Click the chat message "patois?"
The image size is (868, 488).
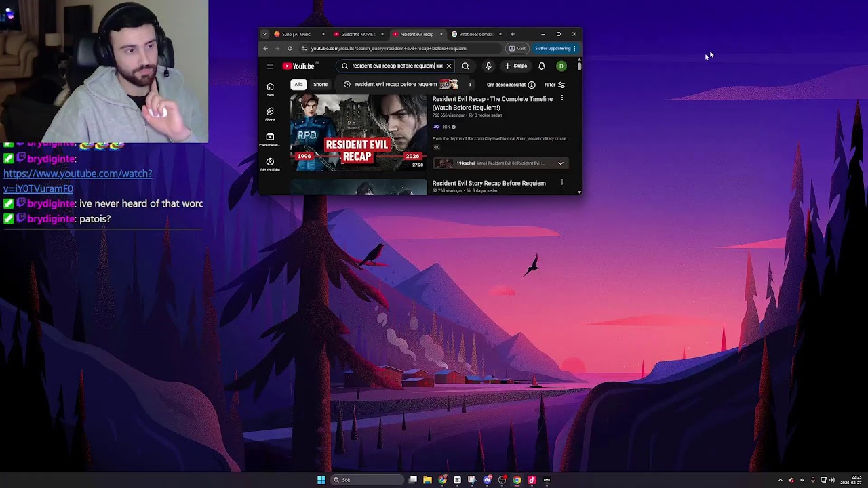(95, 219)
